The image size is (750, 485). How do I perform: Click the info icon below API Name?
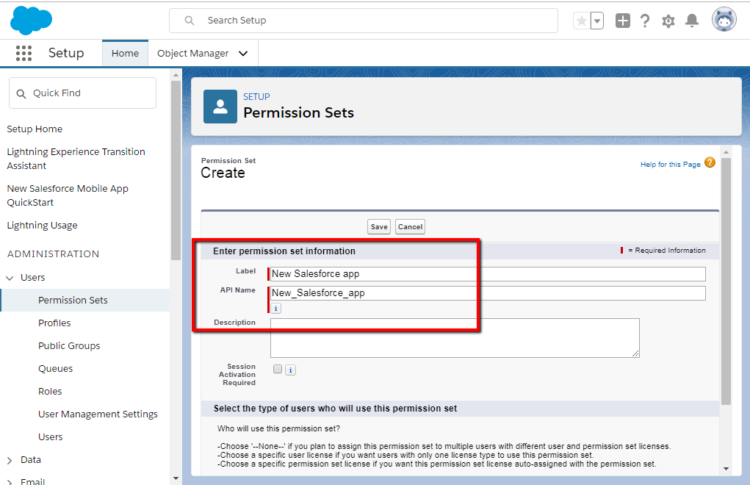(276, 309)
